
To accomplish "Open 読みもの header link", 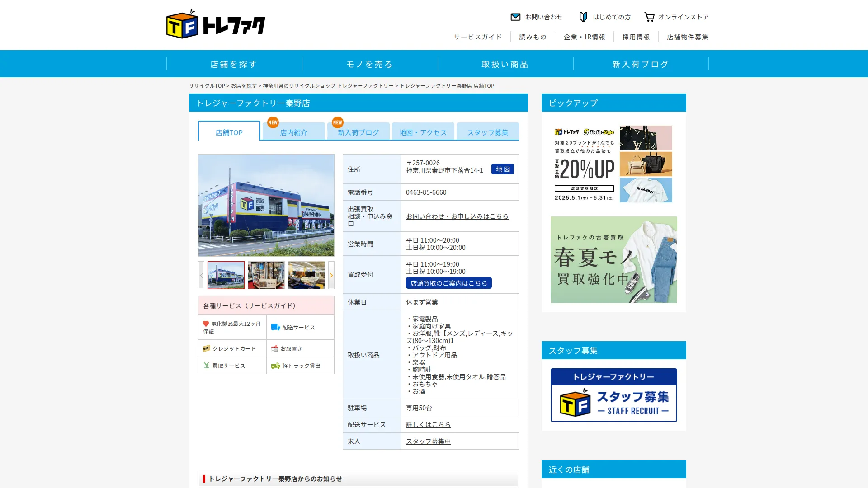I will [533, 37].
